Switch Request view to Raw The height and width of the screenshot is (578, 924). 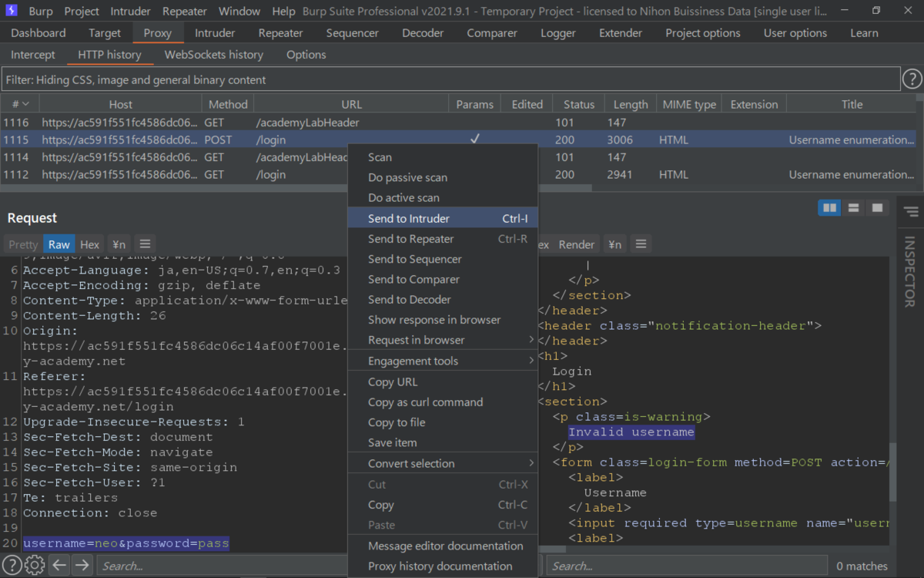pos(59,244)
